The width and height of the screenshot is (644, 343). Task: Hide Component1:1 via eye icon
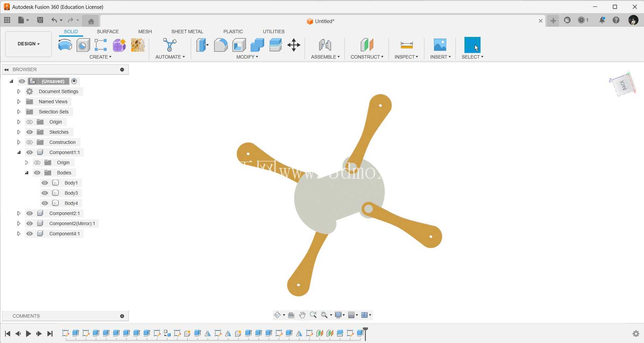29,152
